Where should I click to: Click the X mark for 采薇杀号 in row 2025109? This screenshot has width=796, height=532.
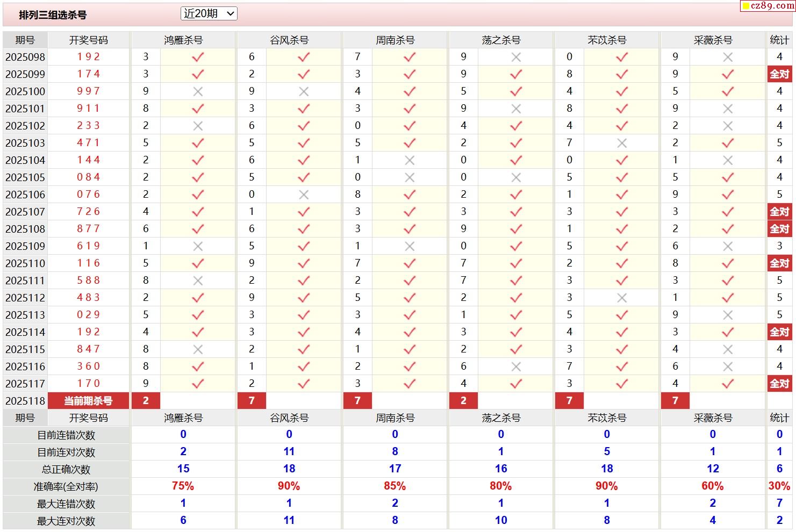pyautogui.click(x=728, y=246)
